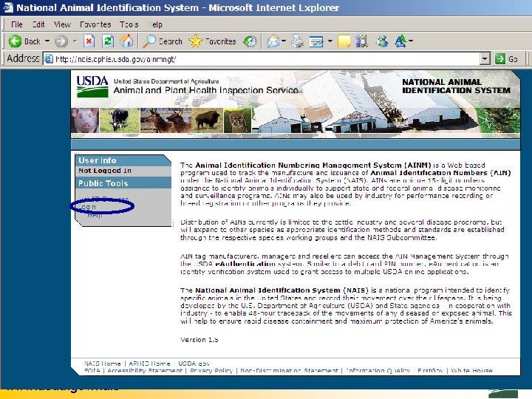Click the pig photo in banner
This screenshot has height=399, width=532.
85,120
